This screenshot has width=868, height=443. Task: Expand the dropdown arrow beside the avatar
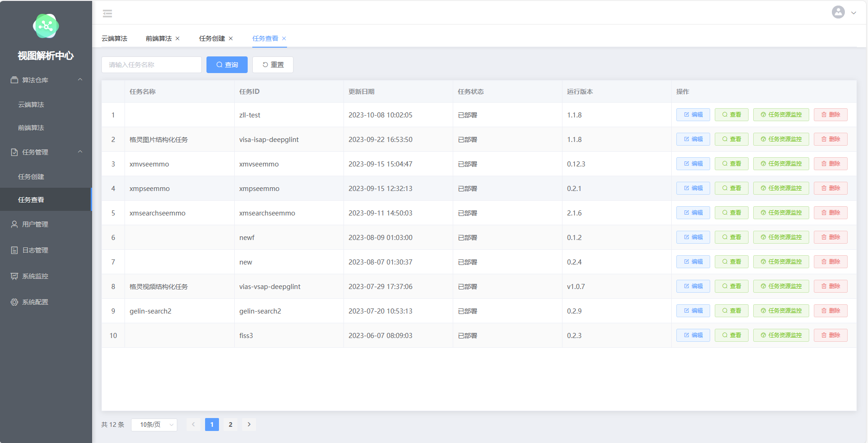coord(854,13)
